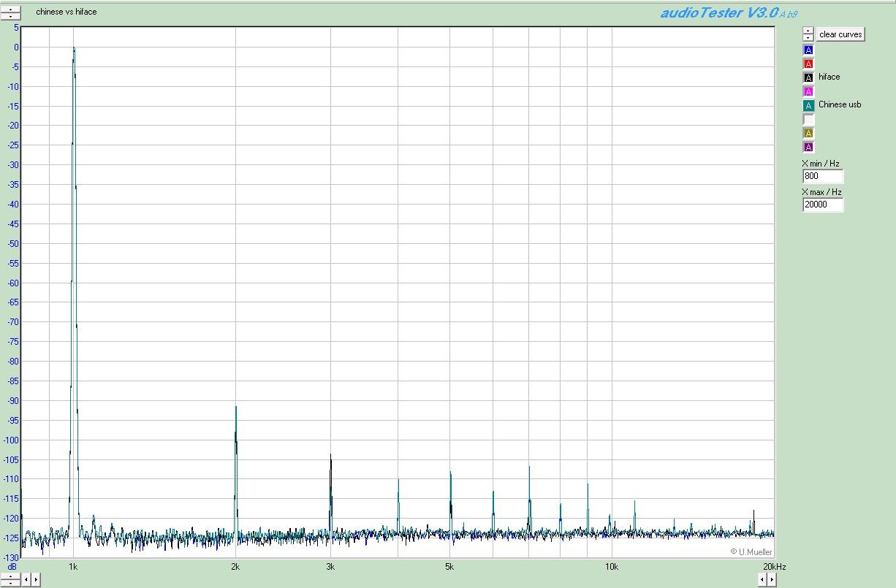896x588 pixels.
Task: Click the '20kHz' x-axis label
Action: pyautogui.click(x=774, y=567)
